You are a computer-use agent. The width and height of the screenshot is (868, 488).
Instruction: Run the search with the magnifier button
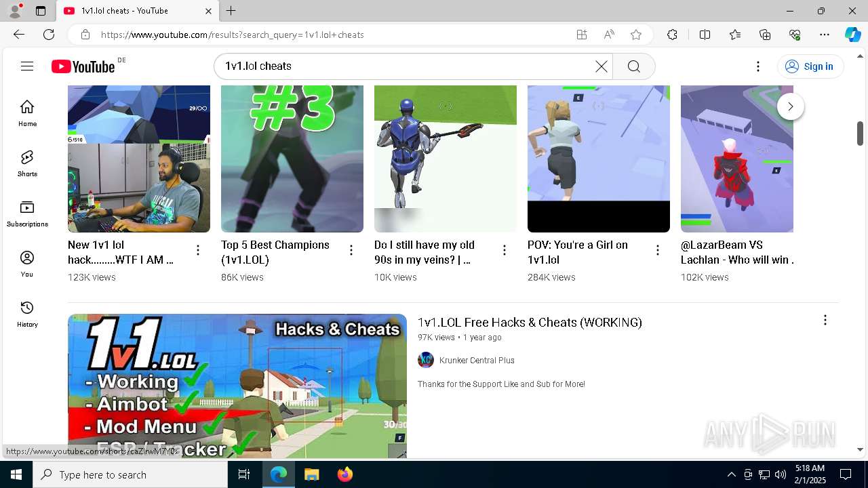coord(633,66)
